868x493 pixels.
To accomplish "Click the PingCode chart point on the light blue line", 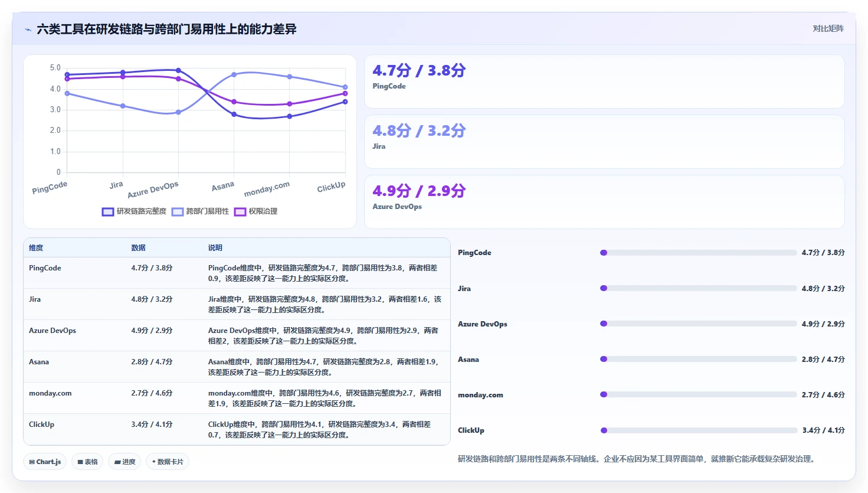I will pyautogui.click(x=67, y=93).
